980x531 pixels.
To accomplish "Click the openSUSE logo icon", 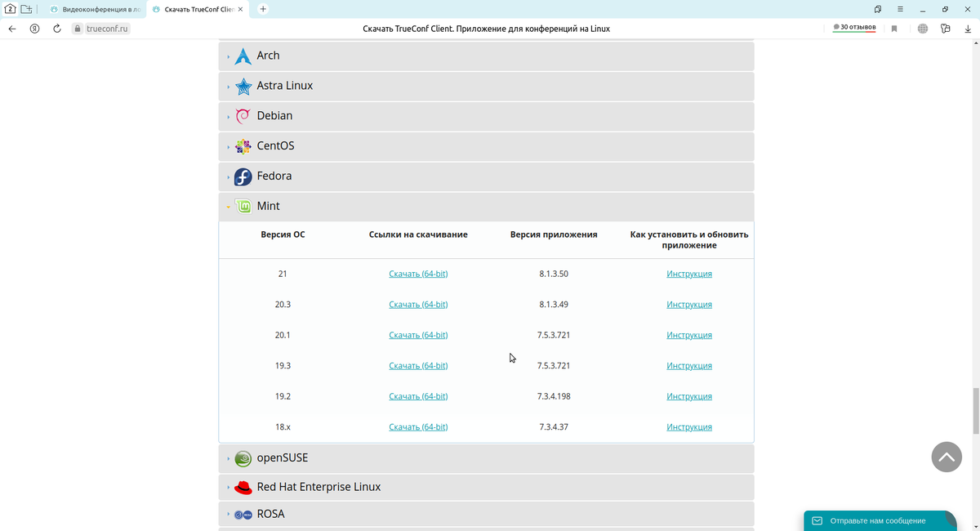I will click(x=243, y=458).
